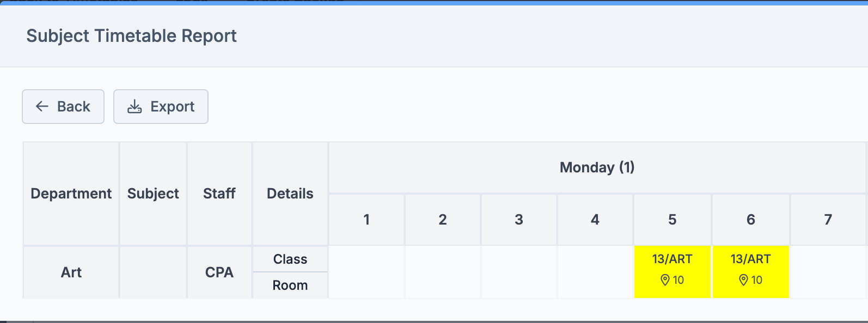This screenshot has height=323, width=868.
Task: Click the Department column header
Action: click(x=71, y=194)
